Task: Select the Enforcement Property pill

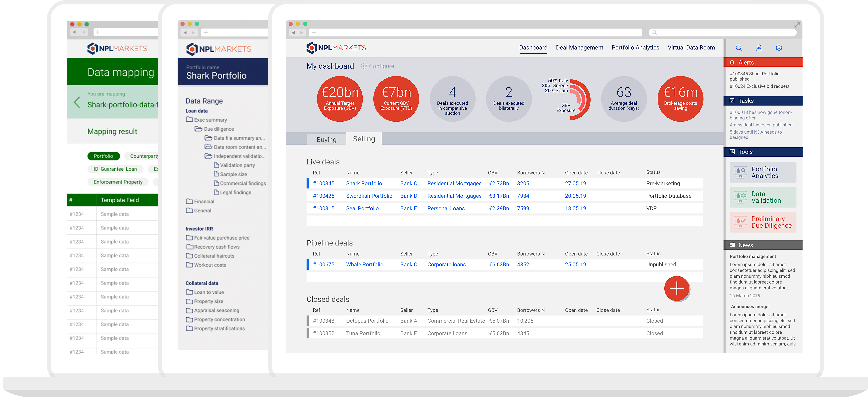Action: 118,182
